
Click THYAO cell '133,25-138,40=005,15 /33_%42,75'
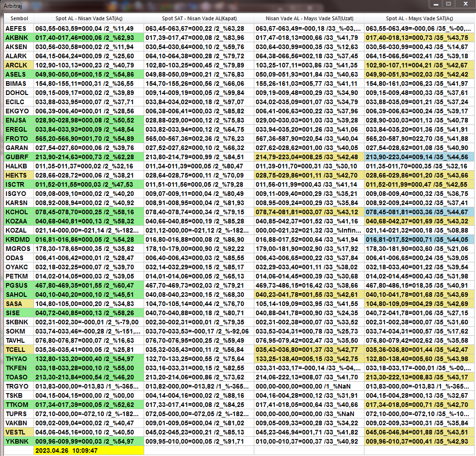point(309,359)
